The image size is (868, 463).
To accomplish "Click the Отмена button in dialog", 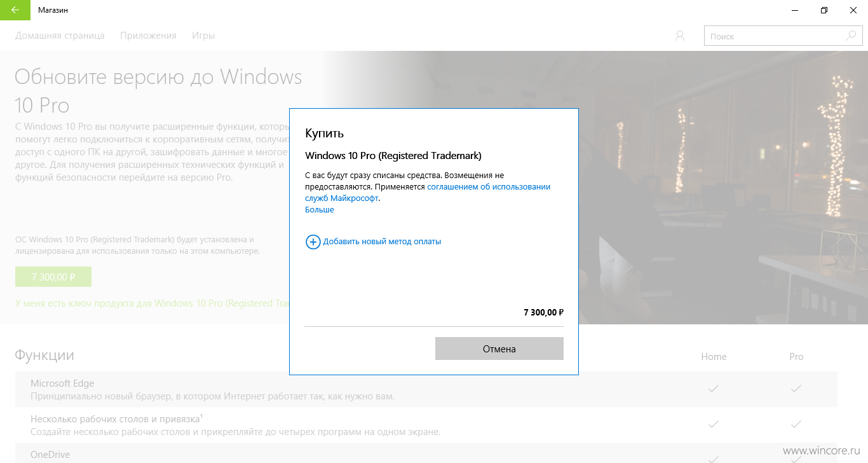I will tap(499, 349).
